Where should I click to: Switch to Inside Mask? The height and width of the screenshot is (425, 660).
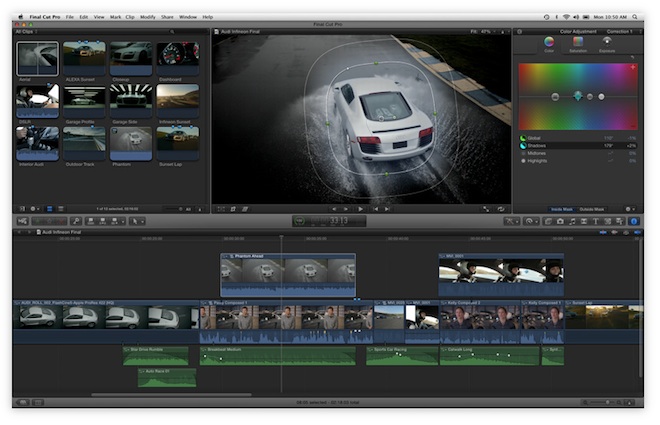pos(561,209)
